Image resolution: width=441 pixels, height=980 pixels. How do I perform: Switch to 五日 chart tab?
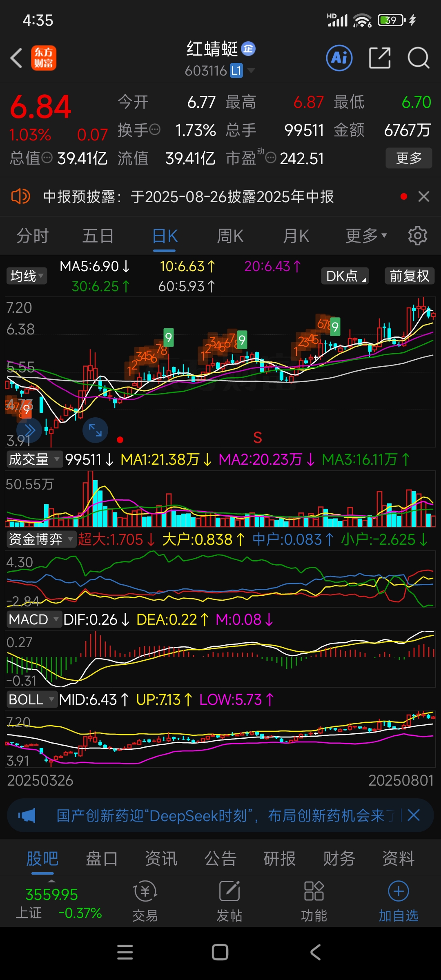98,236
